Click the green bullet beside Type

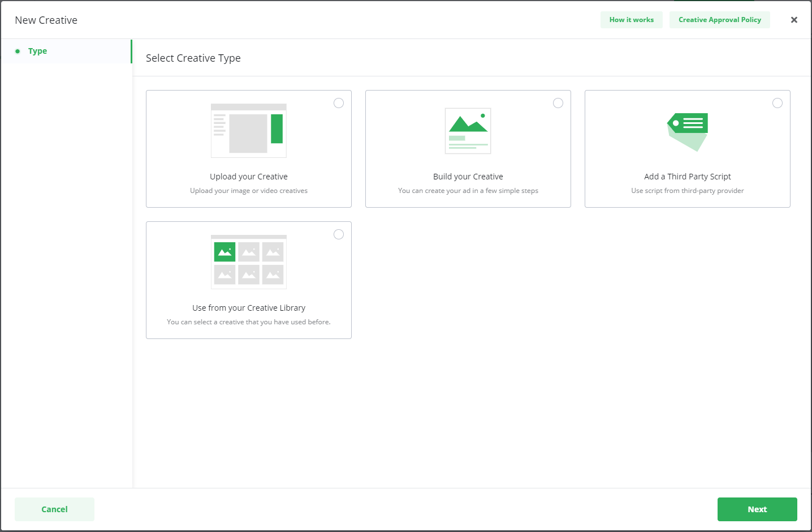(18, 52)
